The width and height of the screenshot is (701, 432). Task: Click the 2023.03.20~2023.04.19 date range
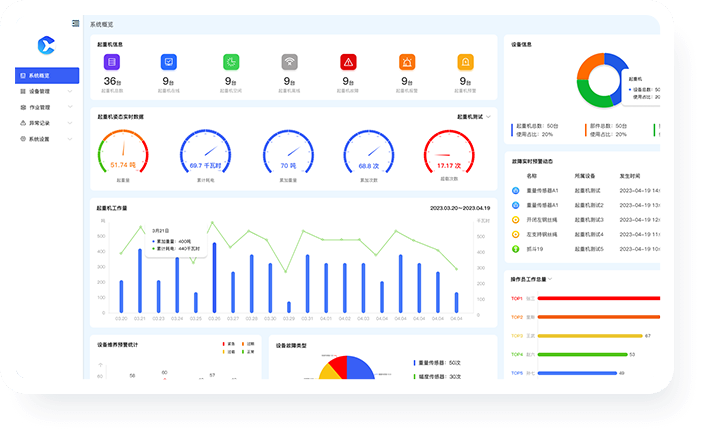click(459, 208)
